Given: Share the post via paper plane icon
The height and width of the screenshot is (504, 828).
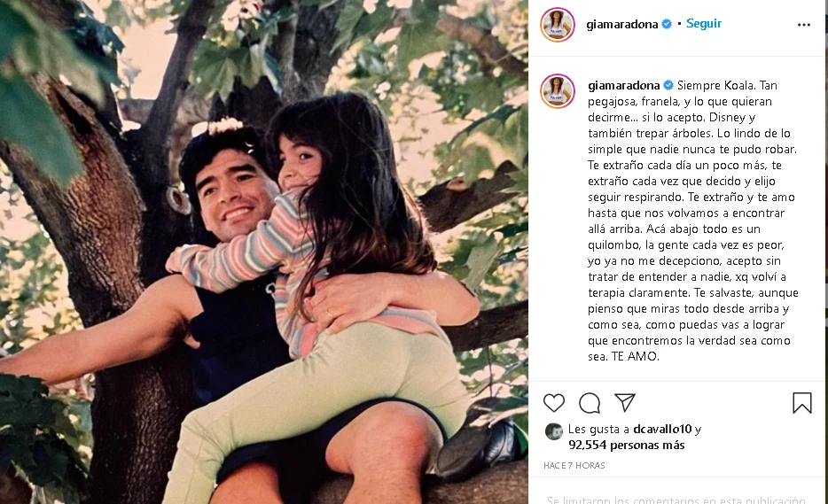Looking at the screenshot, I should [x=625, y=403].
